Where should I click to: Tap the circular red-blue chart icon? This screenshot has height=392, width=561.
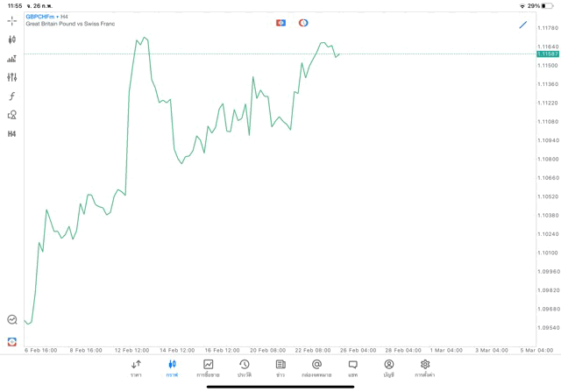pos(303,23)
